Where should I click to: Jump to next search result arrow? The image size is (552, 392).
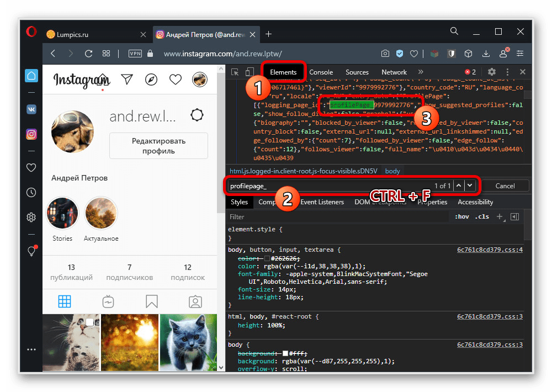(470, 186)
